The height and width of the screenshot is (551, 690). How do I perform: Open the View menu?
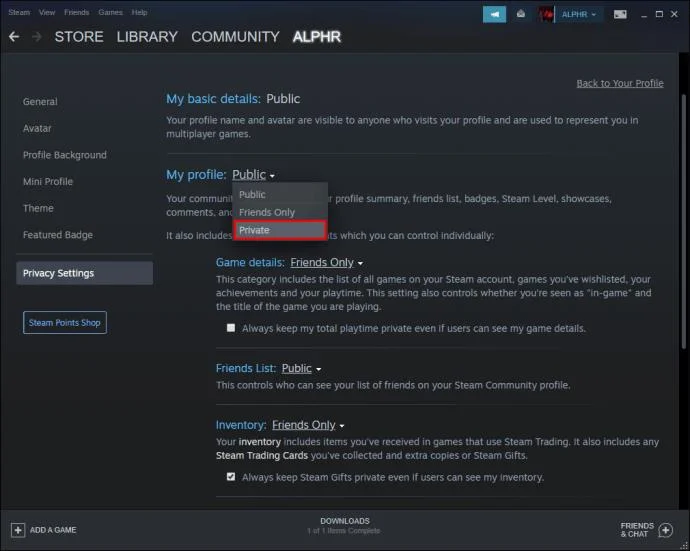click(47, 12)
